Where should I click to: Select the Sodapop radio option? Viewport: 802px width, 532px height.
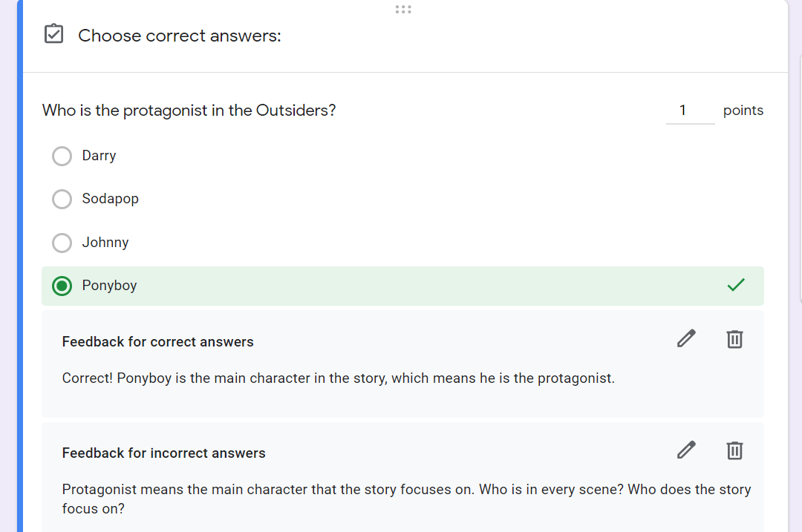point(62,199)
